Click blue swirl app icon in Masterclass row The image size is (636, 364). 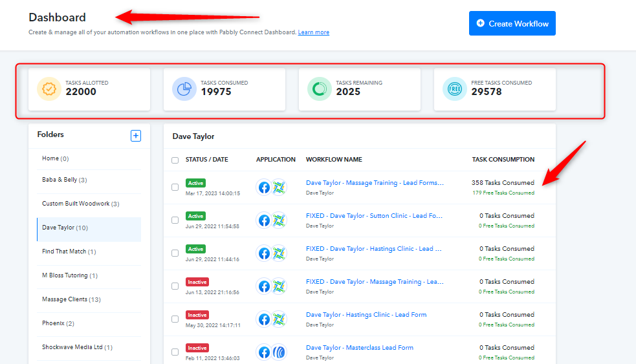[x=279, y=352]
